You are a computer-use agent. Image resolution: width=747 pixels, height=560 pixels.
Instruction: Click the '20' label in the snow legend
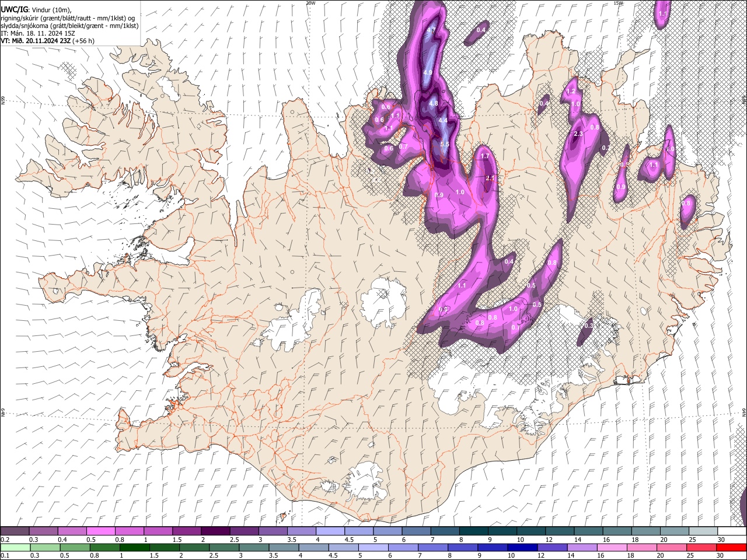tap(664, 540)
